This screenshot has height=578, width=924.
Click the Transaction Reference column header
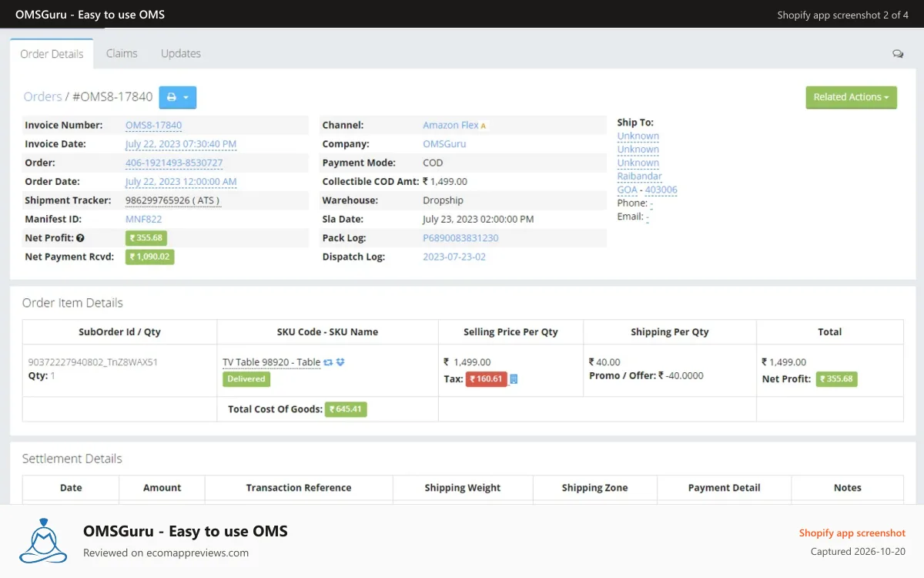pos(299,488)
